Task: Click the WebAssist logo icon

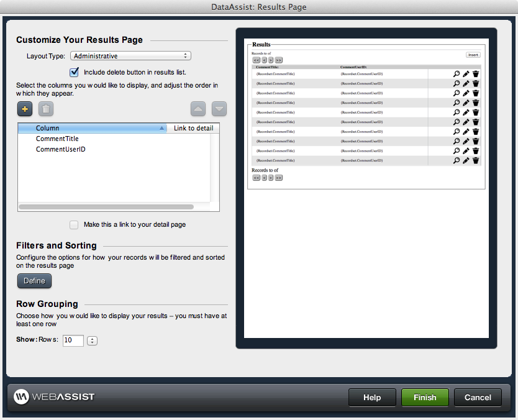Action: [21, 397]
